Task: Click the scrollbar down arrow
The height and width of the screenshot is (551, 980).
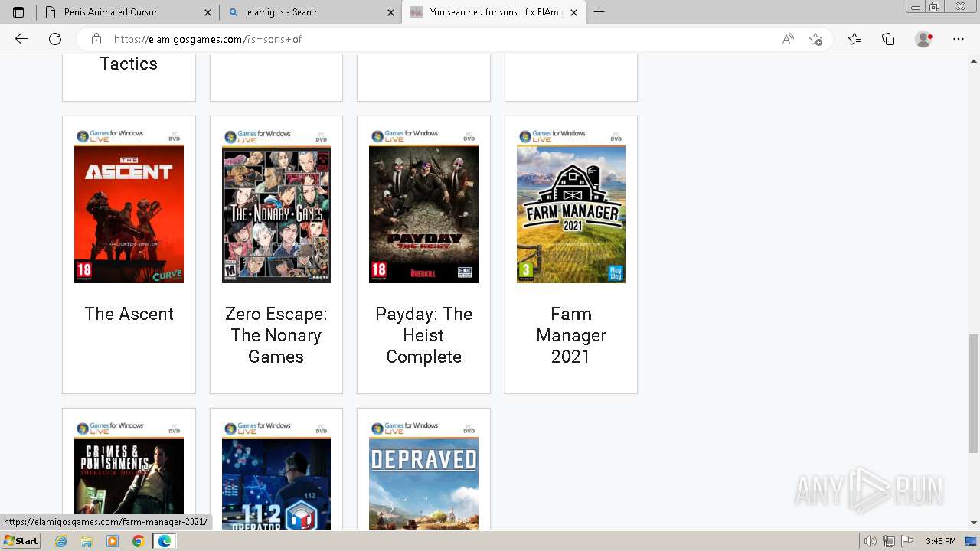Action: 973,523
